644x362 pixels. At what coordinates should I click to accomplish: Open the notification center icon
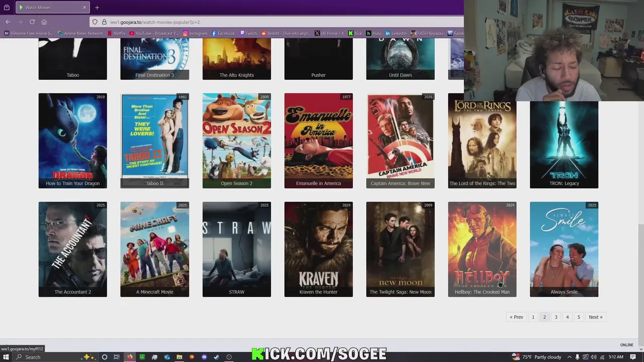[x=633, y=357]
